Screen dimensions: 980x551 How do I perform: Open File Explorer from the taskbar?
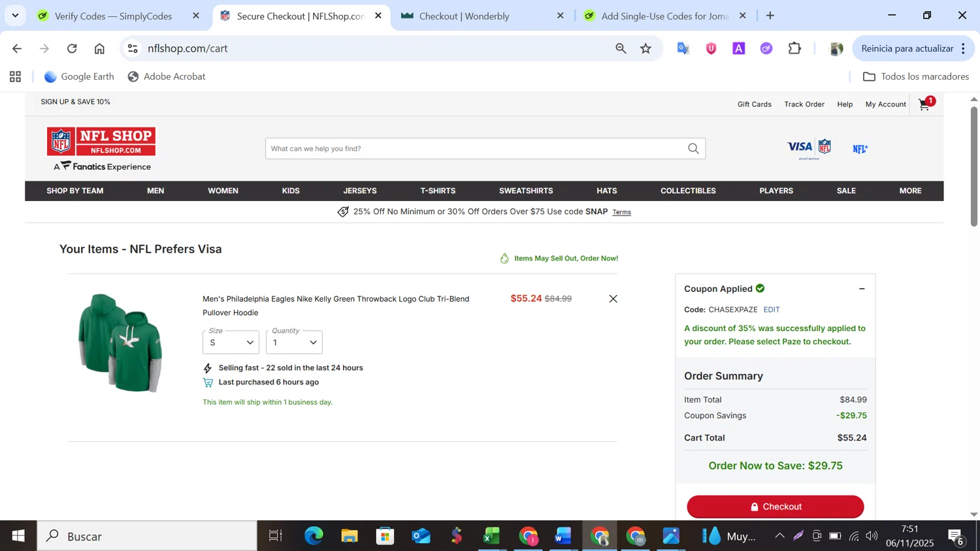click(350, 536)
